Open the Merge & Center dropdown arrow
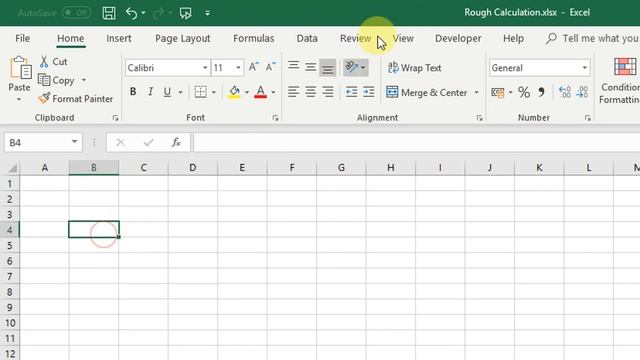Viewport: 640px width, 360px height. coord(476,92)
